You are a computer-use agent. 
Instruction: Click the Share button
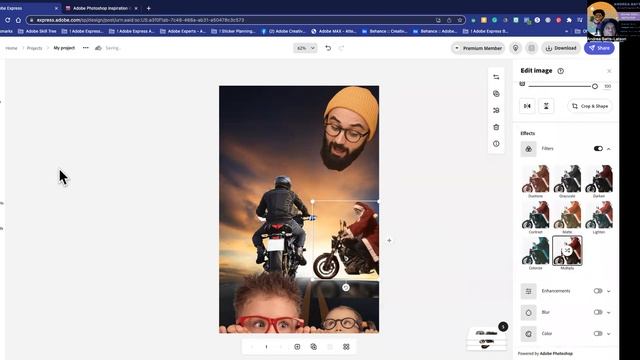pos(599,48)
